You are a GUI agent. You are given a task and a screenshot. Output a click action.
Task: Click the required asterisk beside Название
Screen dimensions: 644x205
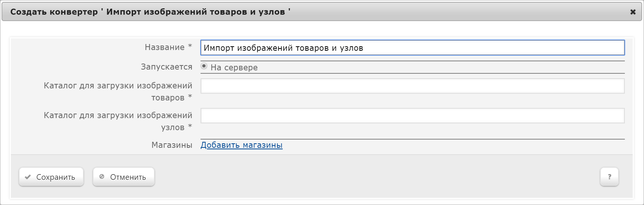[190, 46]
